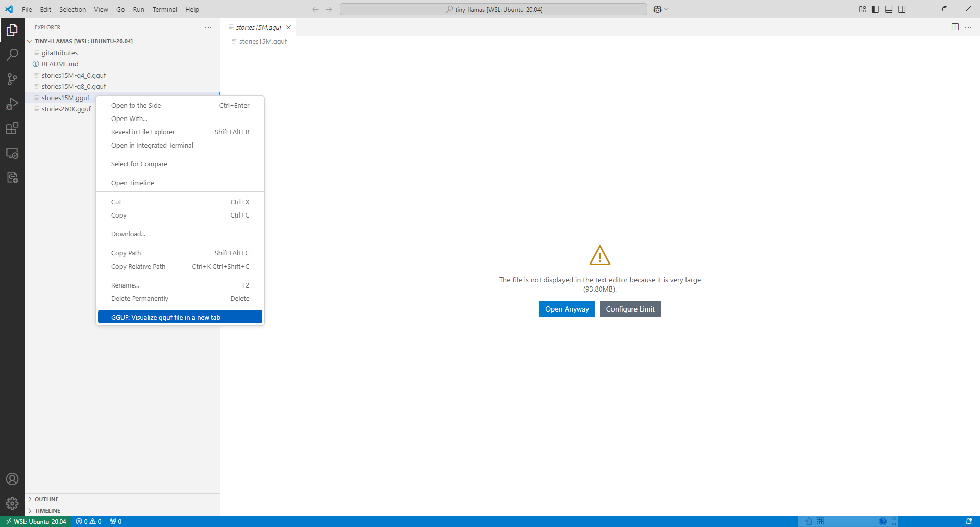Screen dimensions: 980x527
Task: Choose Delete Permanently
Action: coord(180,299)
